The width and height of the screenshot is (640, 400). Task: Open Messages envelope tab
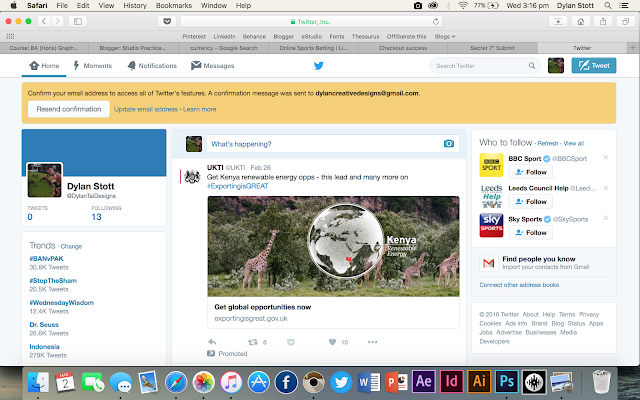pyautogui.click(x=213, y=66)
